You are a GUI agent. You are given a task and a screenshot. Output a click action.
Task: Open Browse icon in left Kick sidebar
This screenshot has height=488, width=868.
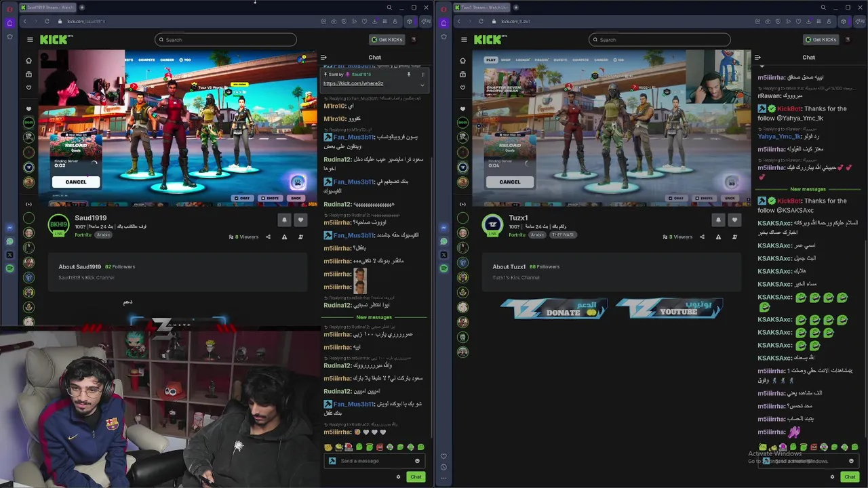pos(28,74)
